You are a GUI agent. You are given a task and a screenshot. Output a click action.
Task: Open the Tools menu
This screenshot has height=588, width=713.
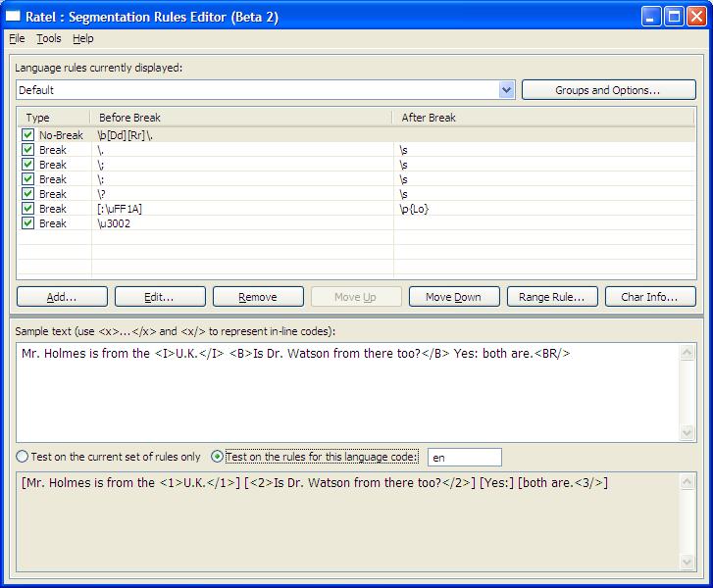[49, 38]
